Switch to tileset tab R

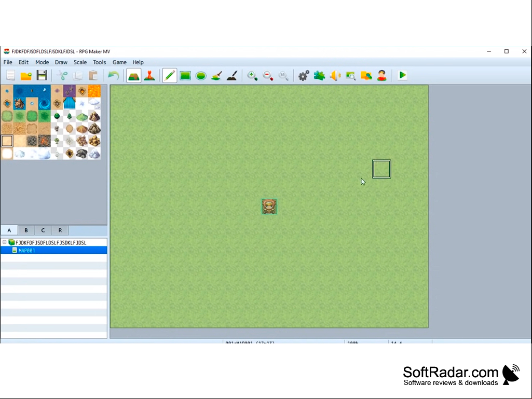point(60,230)
